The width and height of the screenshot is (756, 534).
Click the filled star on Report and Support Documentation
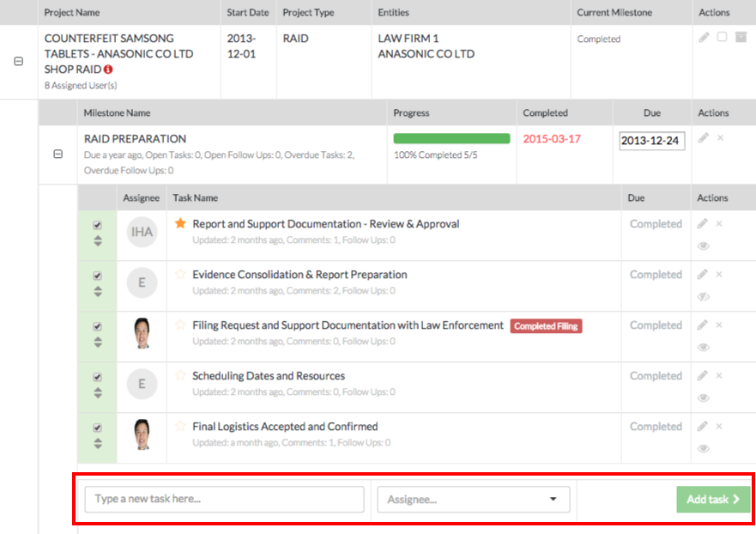click(180, 223)
